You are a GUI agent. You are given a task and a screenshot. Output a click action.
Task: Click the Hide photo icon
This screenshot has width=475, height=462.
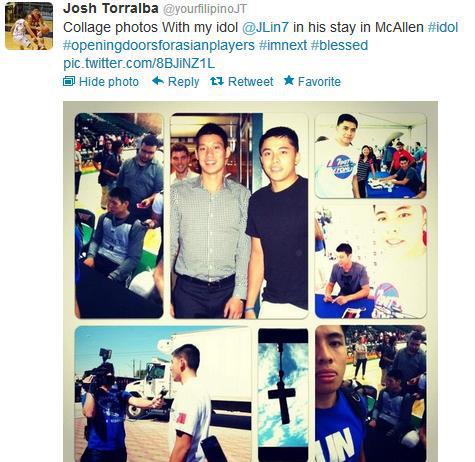click(x=69, y=81)
